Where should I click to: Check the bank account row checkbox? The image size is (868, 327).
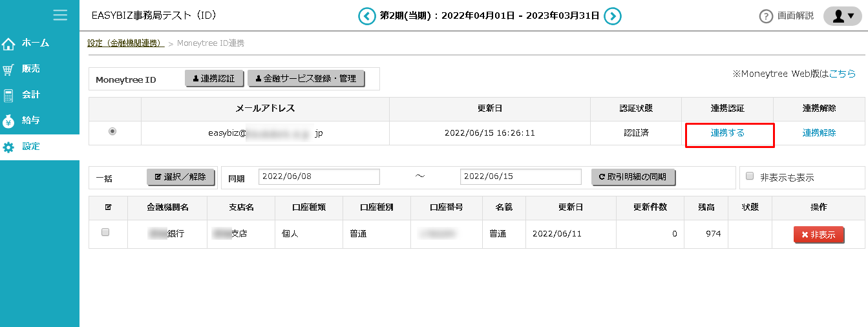105,233
